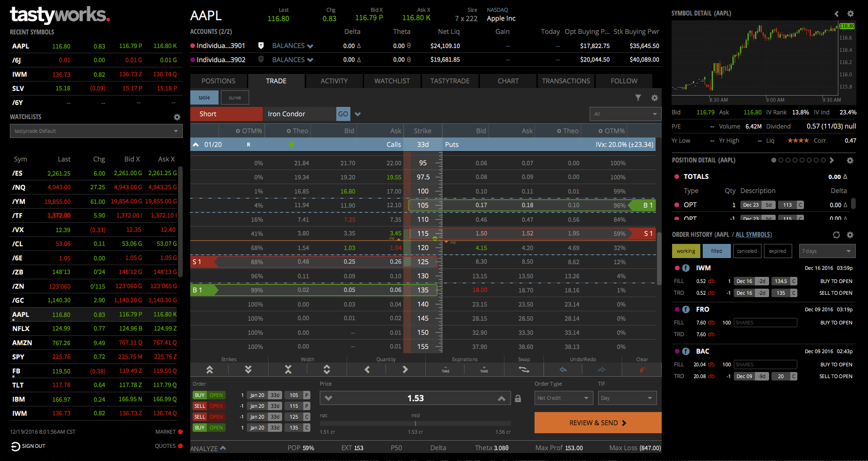Screen dimensions: 868x461
Task: Open the CHART tab
Action: [508, 81]
